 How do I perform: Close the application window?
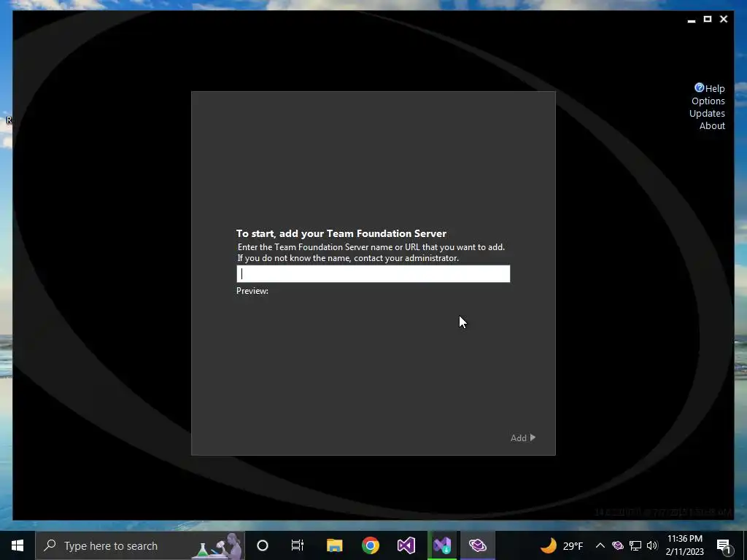pos(724,19)
